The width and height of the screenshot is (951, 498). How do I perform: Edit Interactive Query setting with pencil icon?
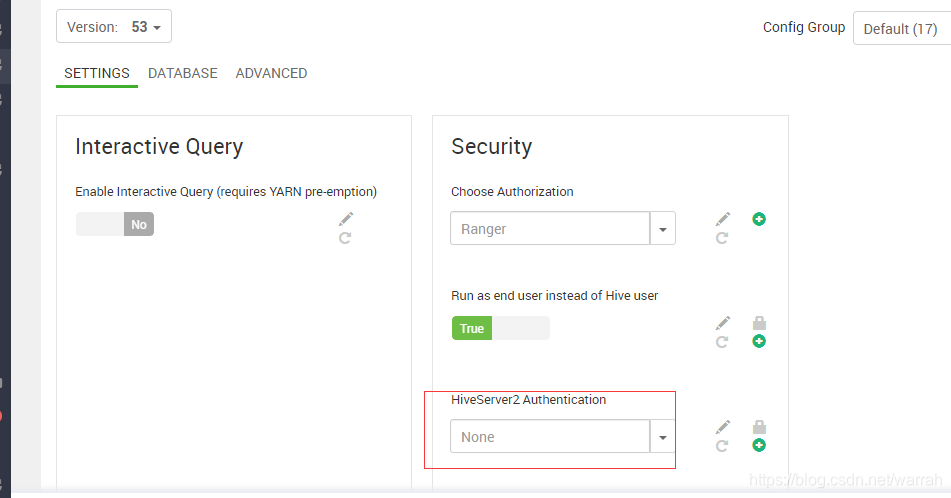[x=346, y=218]
